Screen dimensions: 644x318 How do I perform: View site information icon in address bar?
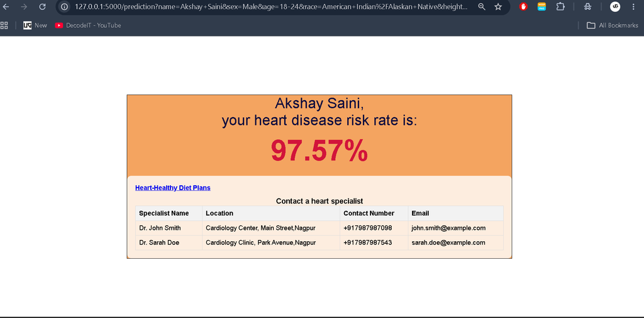(65, 6)
